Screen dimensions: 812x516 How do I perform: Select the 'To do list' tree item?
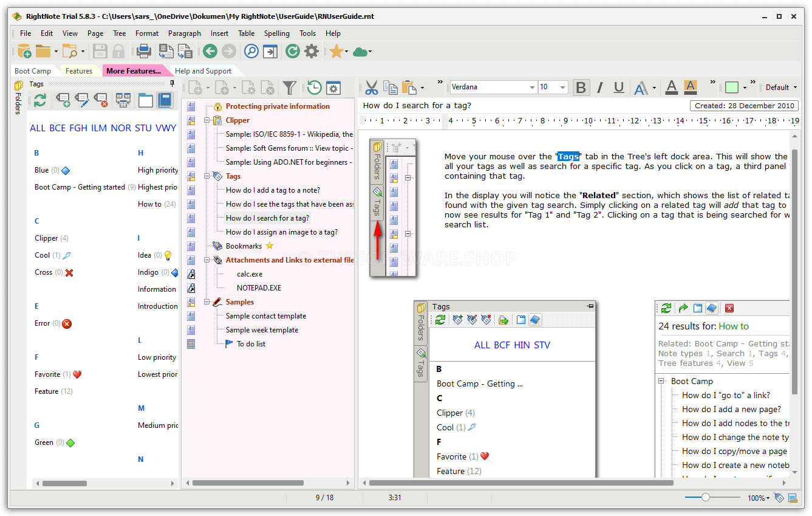[251, 344]
